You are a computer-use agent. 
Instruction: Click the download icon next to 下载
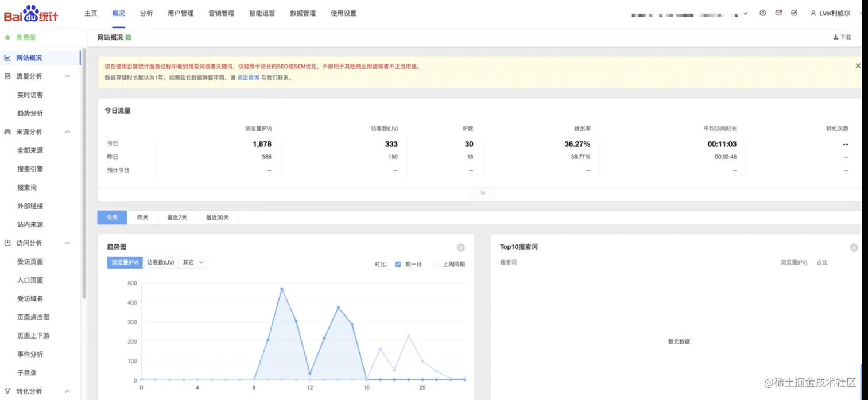pyautogui.click(x=836, y=37)
